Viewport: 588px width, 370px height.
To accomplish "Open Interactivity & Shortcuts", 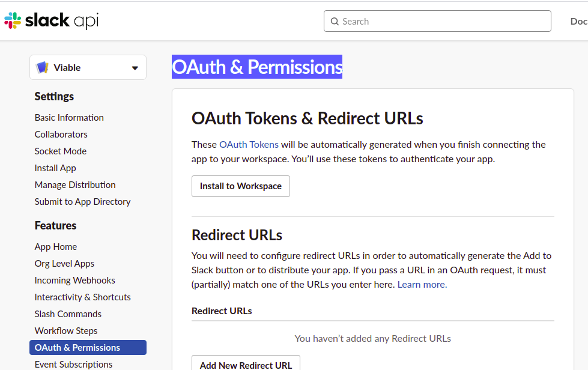I will 82,297.
